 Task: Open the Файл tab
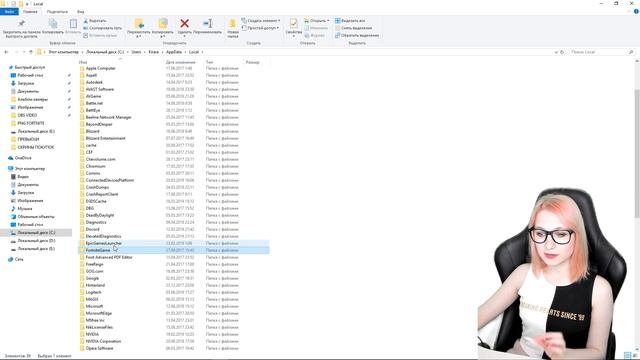[x=9, y=11]
